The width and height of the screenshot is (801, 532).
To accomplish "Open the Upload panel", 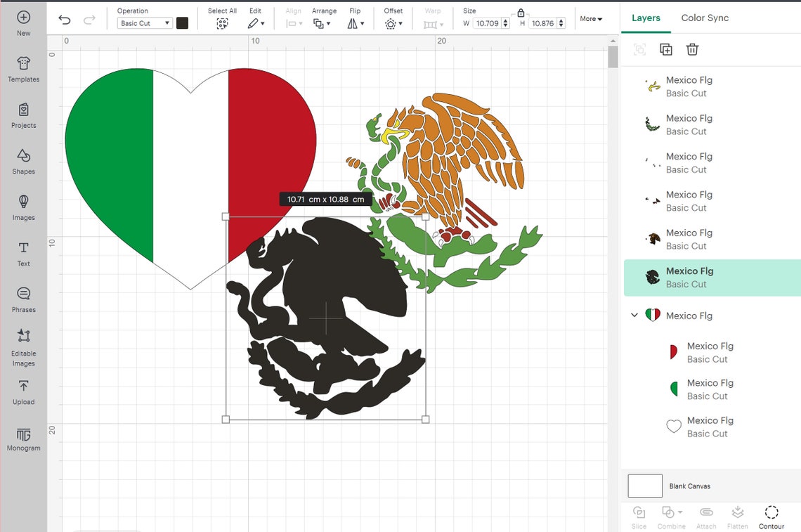I will pyautogui.click(x=23, y=391).
